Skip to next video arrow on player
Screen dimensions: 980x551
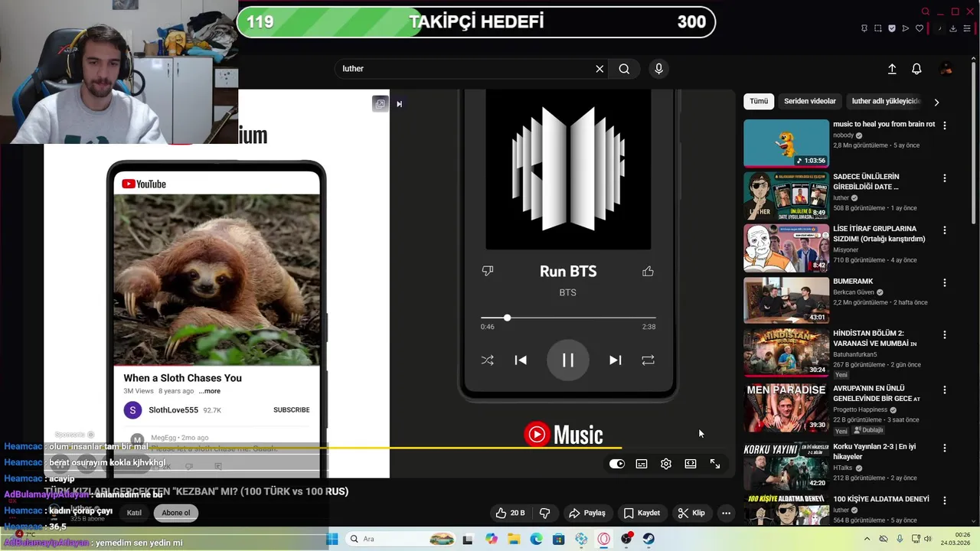pos(399,104)
